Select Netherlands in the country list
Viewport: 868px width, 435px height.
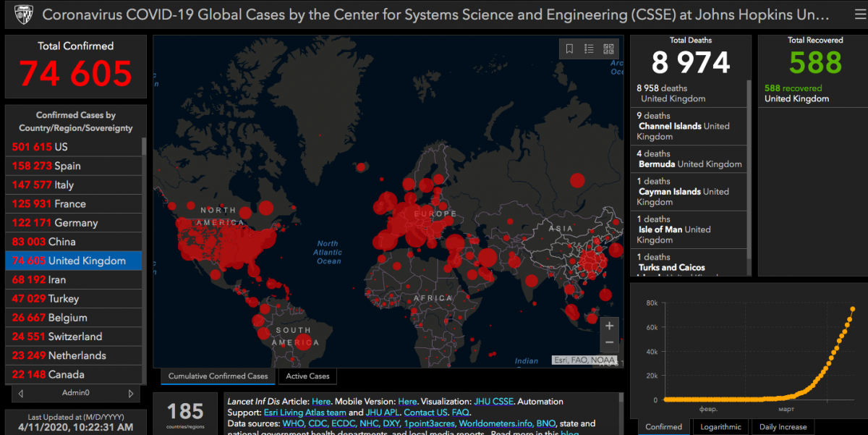[74, 355]
